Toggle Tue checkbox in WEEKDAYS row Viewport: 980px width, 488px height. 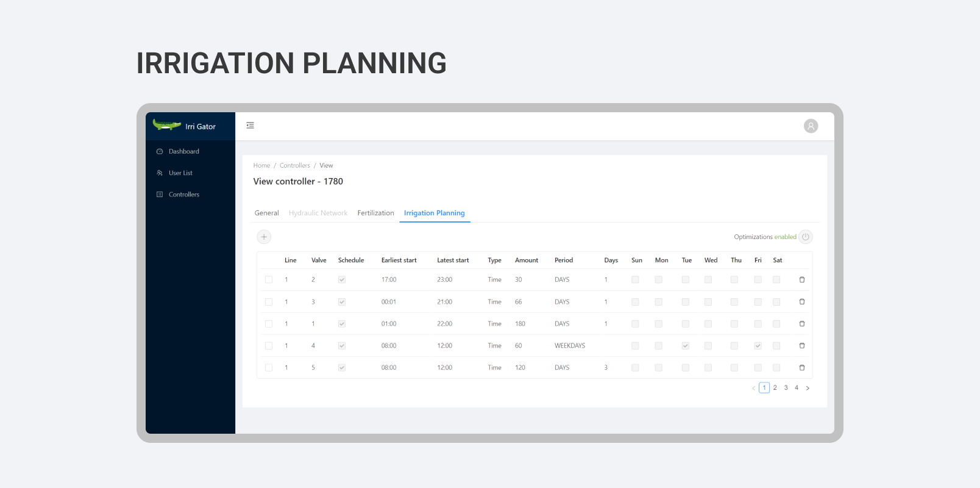click(686, 345)
